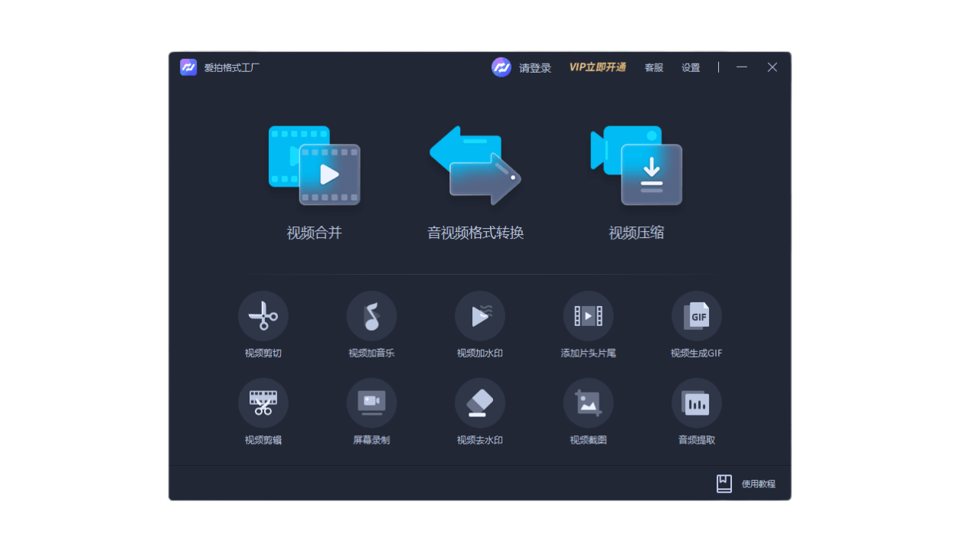Image resolution: width=980 pixels, height=551 pixels.
Task: Open the VIP立即开通 upgrade page
Action: (597, 67)
